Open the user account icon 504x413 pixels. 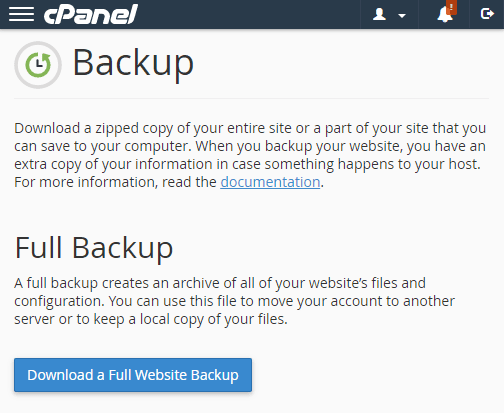(379, 14)
